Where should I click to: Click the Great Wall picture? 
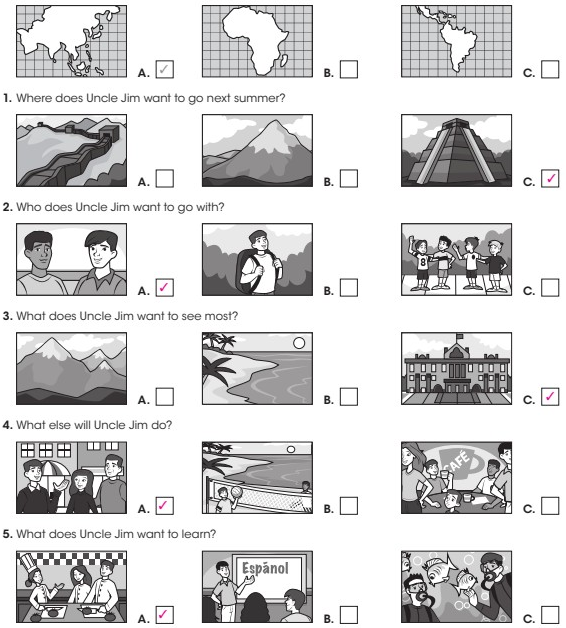pyautogui.click(x=71, y=151)
